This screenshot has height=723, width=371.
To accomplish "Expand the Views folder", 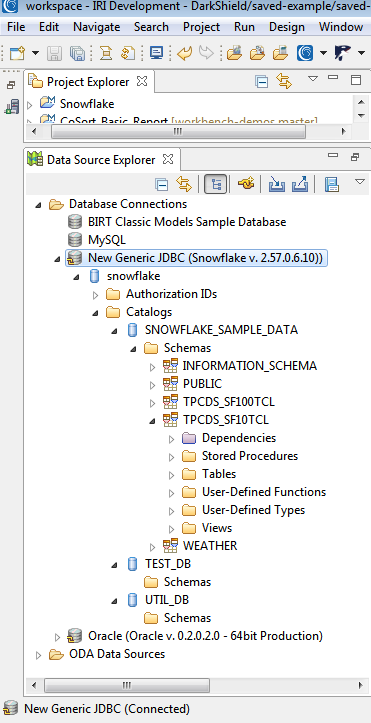I will coord(171,529).
